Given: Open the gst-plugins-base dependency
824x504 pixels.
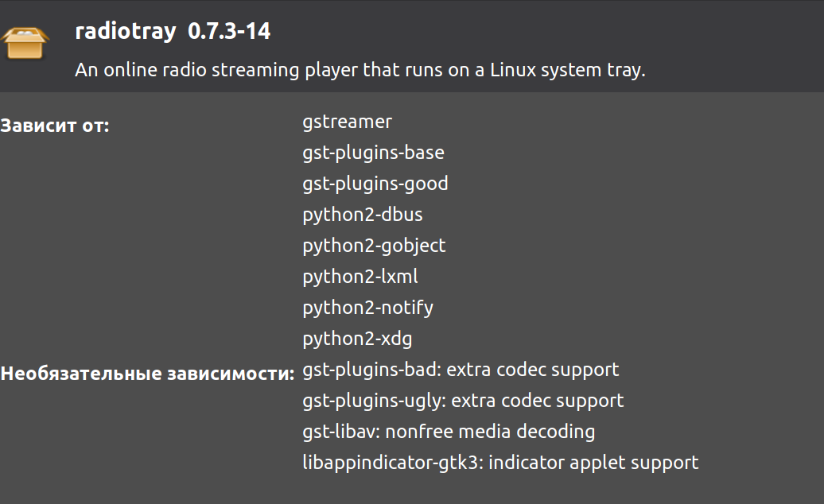Looking at the screenshot, I should (x=374, y=153).
